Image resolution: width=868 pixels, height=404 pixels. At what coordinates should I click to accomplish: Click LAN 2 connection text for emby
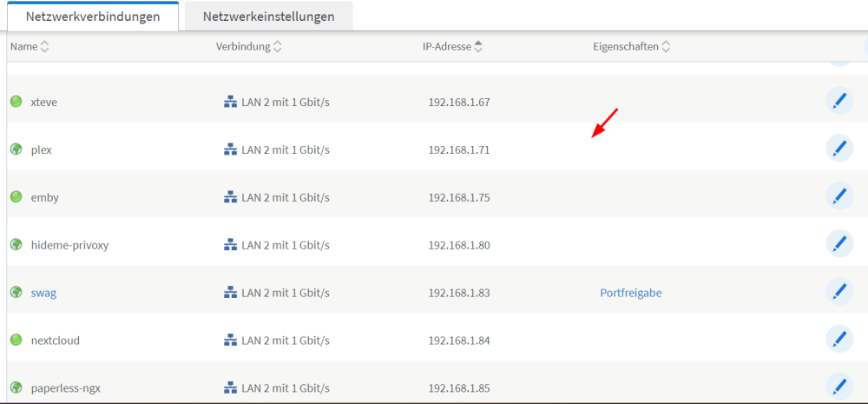(x=286, y=198)
